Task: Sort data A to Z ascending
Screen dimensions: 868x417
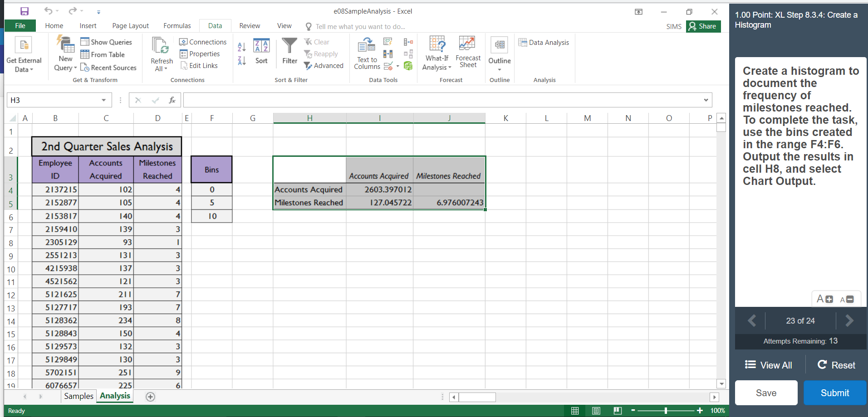Action: point(241,45)
